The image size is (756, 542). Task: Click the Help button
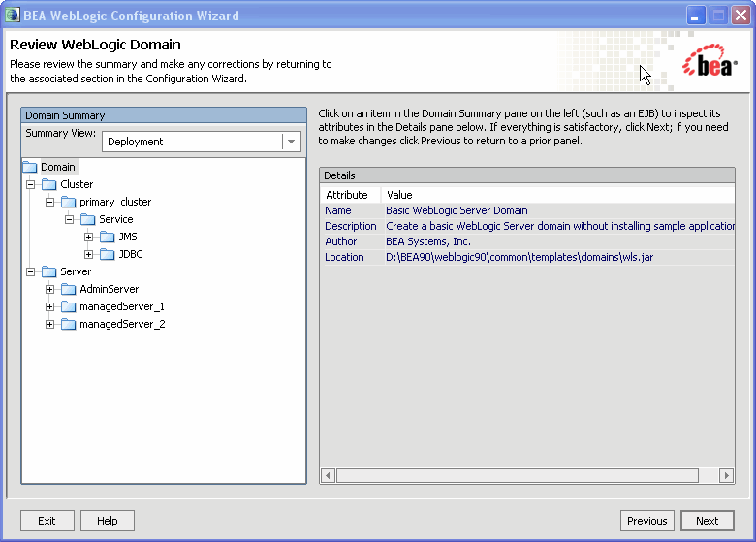point(108,521)
